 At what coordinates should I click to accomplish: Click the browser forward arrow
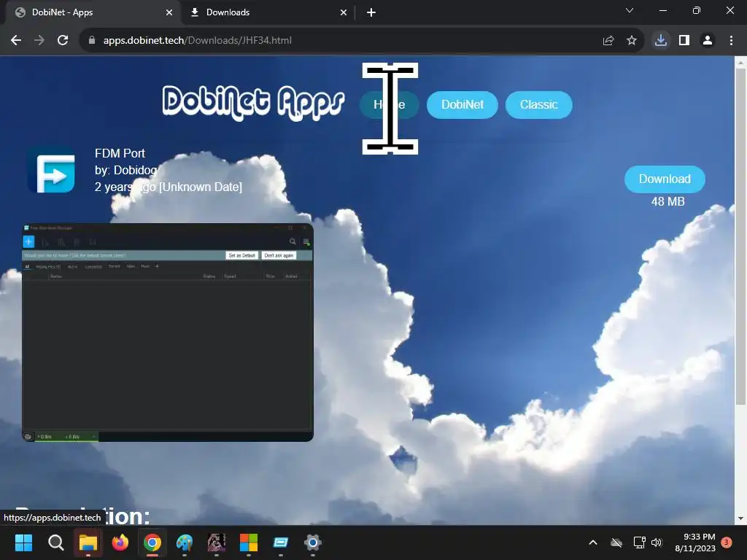click(x=39, y=41)
